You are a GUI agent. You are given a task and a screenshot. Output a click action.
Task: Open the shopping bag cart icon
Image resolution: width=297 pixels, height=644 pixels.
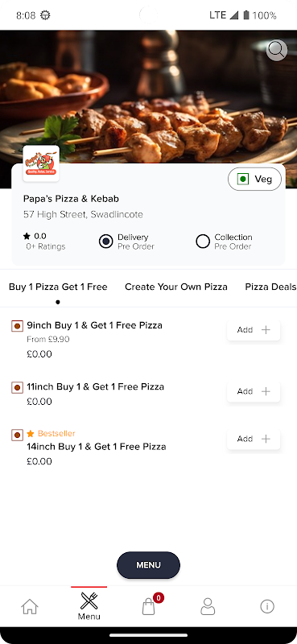coord(148,606)
